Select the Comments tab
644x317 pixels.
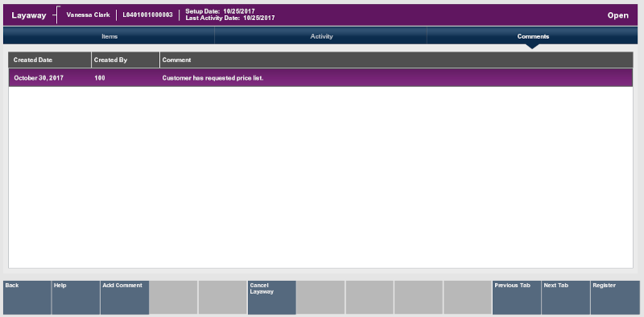533,36
